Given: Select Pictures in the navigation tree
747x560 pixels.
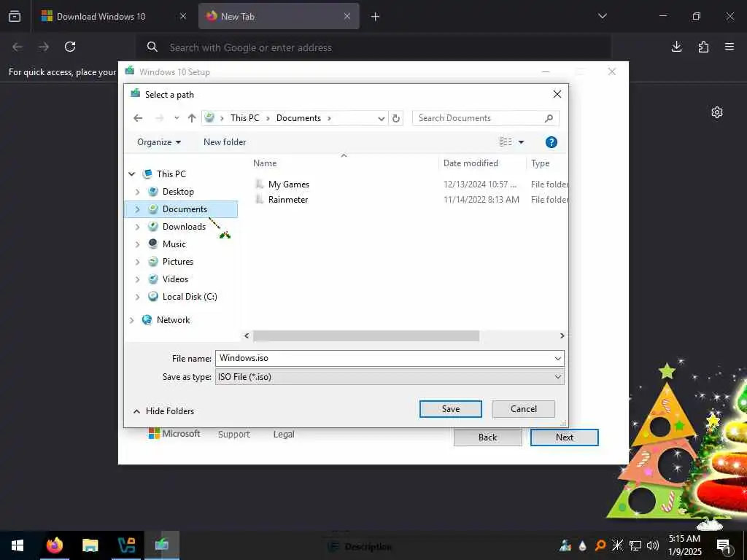Looking at the screenshot, I should click(177, 262).
